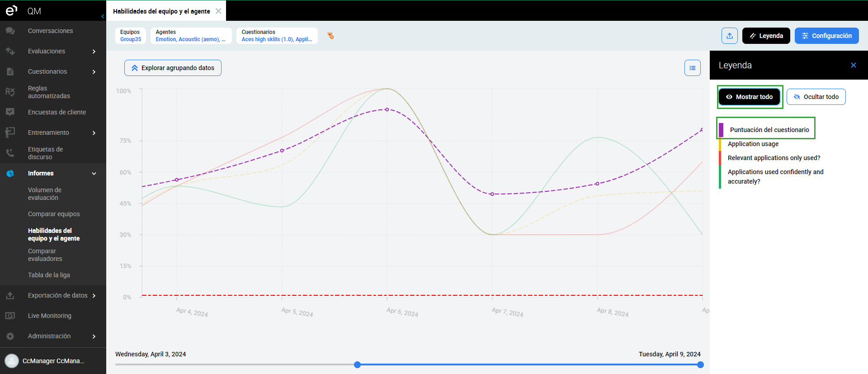
Task: Click the Encuestas de cliente icon
Action: coord(10,112)
